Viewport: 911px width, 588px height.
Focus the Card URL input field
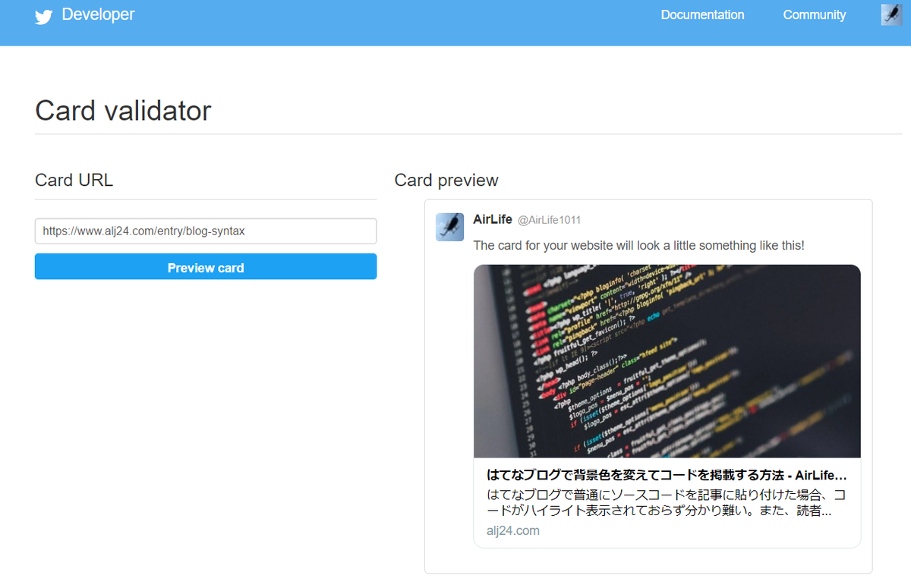[206, 231]
